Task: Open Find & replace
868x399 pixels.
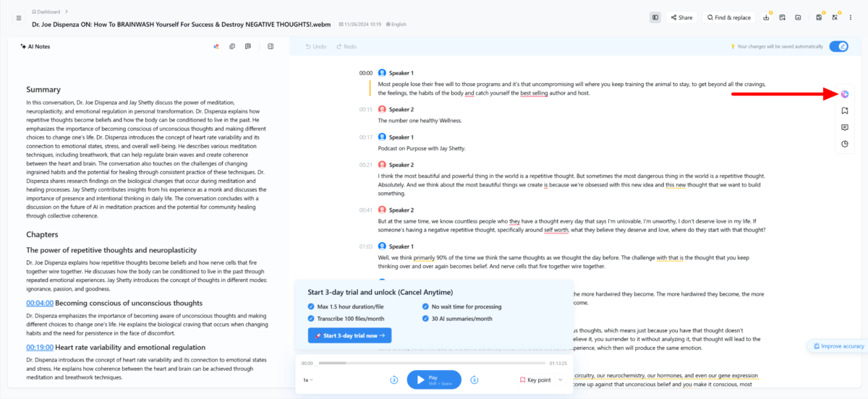Action: pos(729,17)
